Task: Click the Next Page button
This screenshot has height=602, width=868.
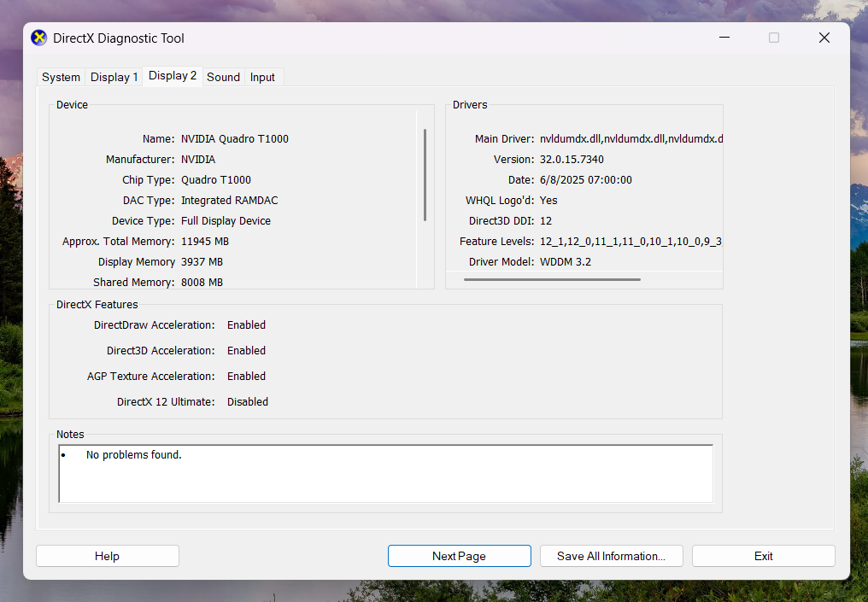Action: tap(460, 556)
